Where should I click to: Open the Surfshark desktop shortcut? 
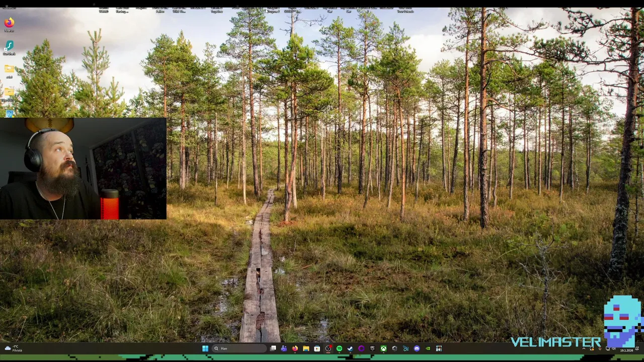click(9, 48)
